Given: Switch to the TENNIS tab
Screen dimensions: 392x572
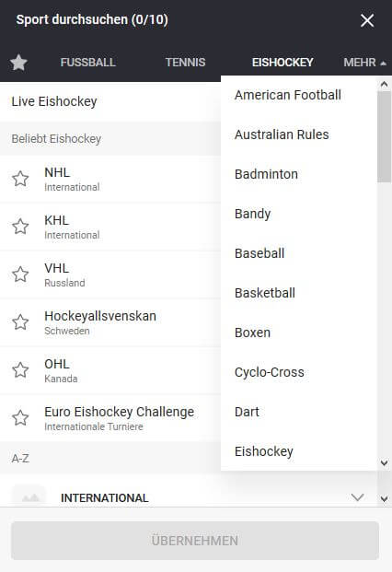Looking at the screenshot, I should pos(186,63).
